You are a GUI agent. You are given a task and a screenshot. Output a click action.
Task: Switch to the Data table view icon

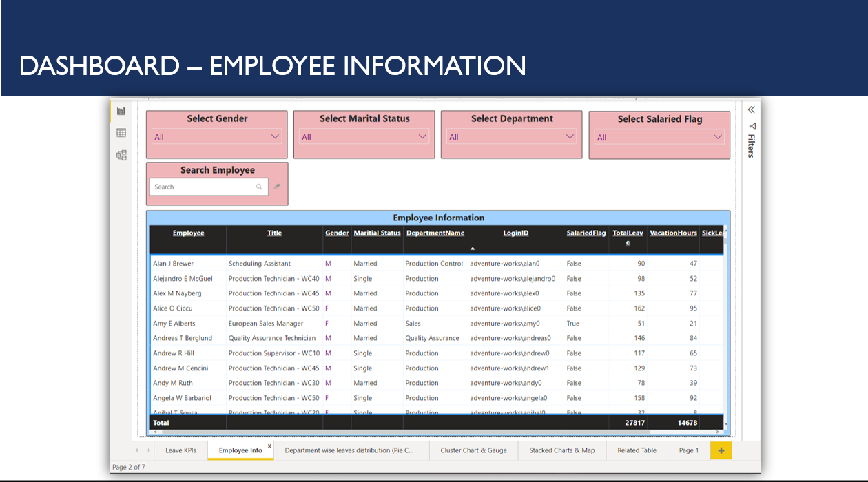[121, 133]
